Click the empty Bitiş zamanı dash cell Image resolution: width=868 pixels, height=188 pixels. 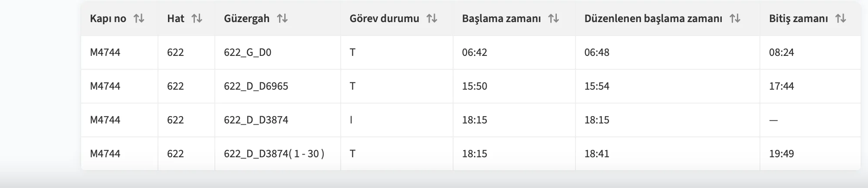click(773, 120)
